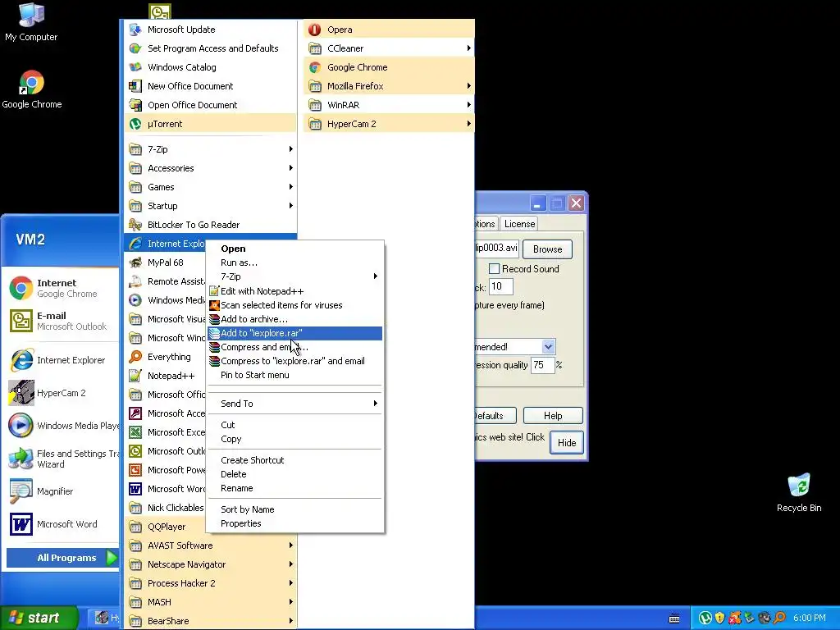
Task: Select Create Shortcut in the context menu
Action: 294,460
